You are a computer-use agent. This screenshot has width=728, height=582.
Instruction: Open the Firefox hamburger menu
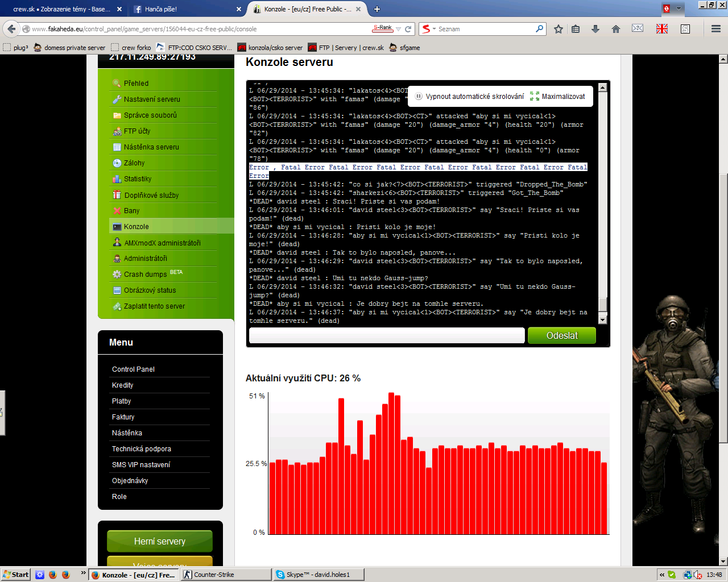pyautogui.click(x=716, y=29)
